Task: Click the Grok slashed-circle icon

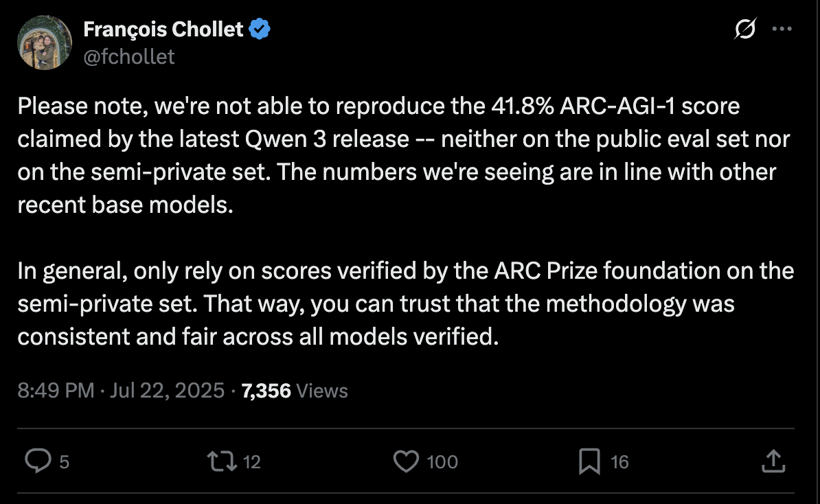Action: (745, 29)
